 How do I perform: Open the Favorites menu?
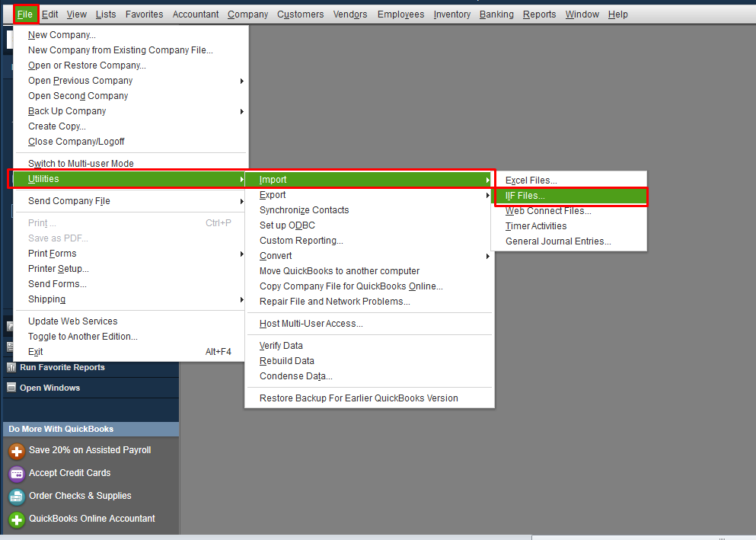click(144, 14)
